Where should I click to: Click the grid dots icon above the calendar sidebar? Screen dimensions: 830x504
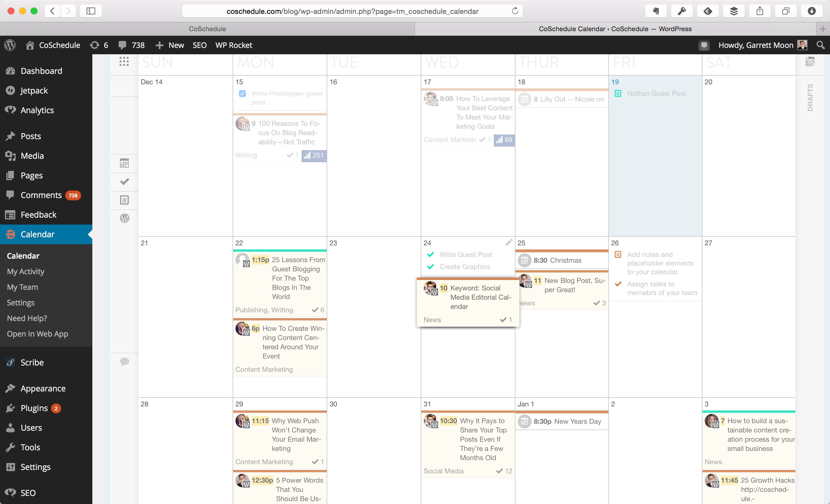124,61
